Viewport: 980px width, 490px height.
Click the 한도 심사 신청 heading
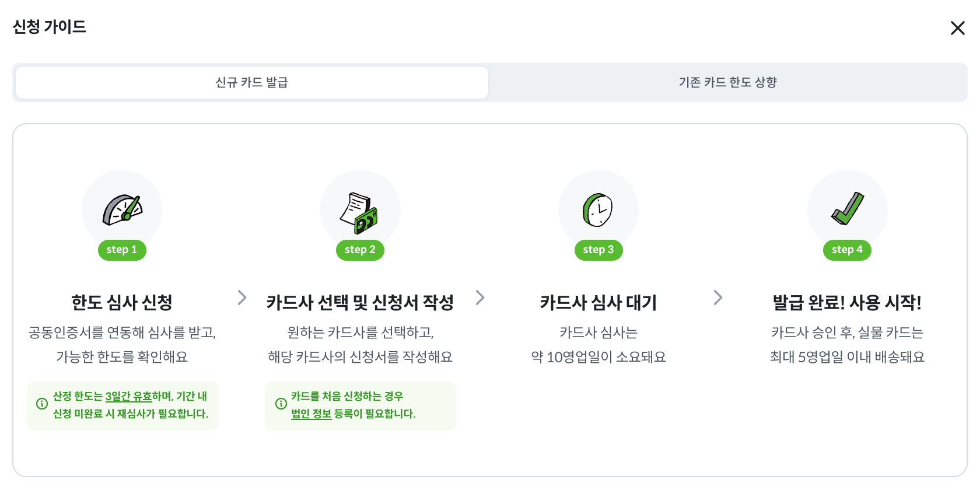[x=122, y=302]
